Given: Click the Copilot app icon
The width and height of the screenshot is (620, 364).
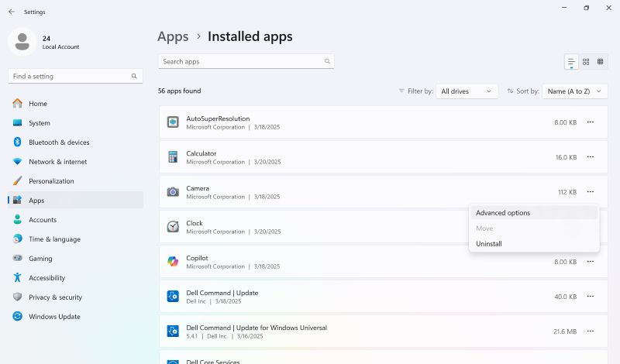Looking at the screenshot, I should tap(173, 262).
